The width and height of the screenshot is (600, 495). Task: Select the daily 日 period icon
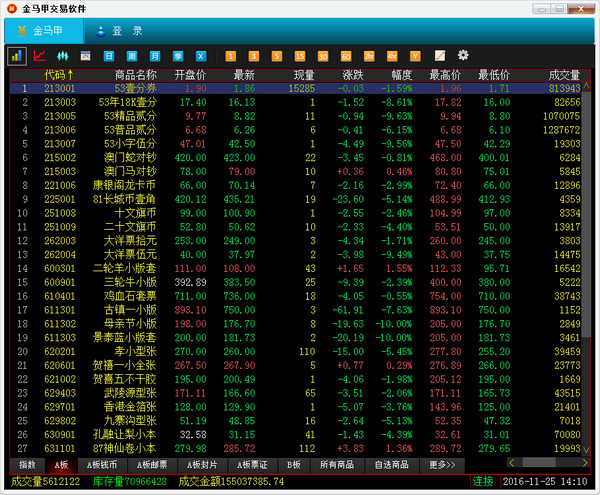click(x=109, y=57)
